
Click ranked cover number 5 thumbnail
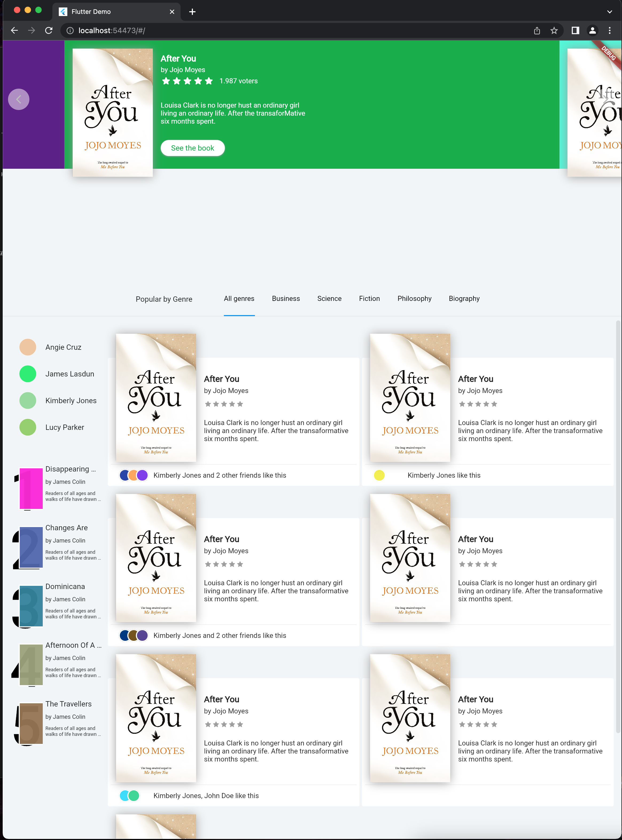coord(31,723)
